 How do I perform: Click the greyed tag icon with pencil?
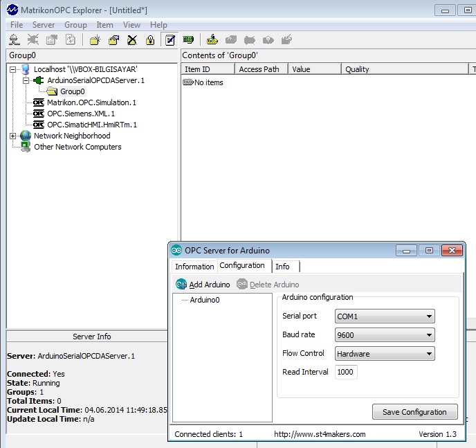pyautogui.click(x=287, y=39)
